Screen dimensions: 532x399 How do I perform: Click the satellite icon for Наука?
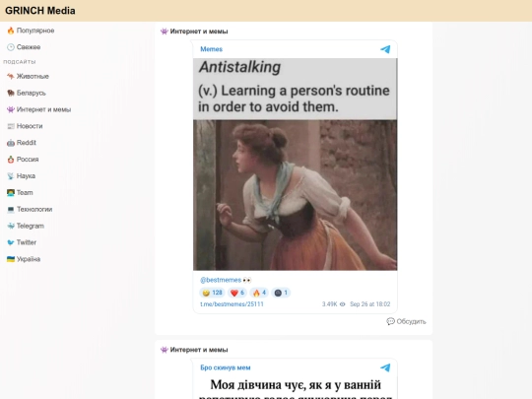[11, 176]
